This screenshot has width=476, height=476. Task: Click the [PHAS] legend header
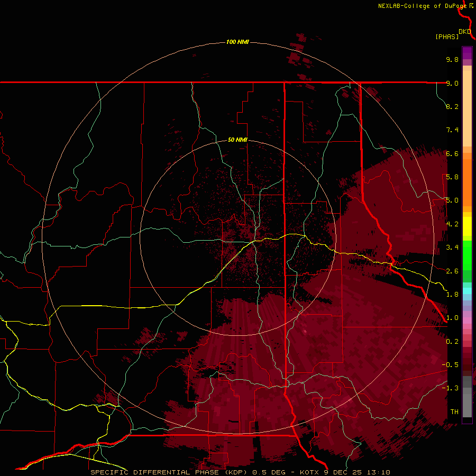447,36
